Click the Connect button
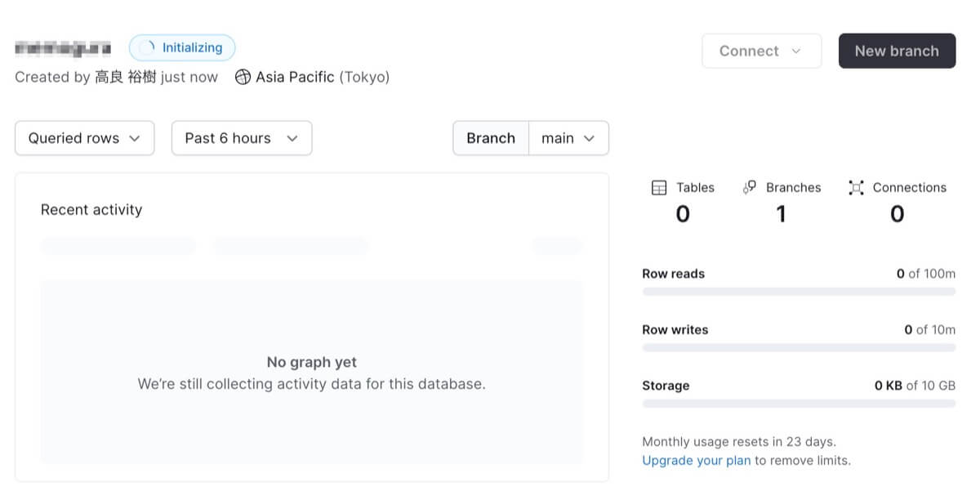Viewport: 980px width, 500px height. 761,51
